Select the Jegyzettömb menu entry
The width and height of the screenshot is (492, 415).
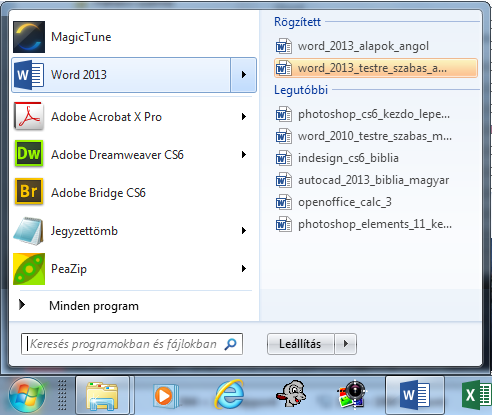click(134, 231)
